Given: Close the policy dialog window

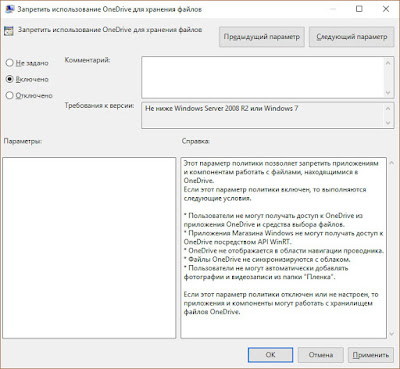Looking at the screenshot, I should [386, 9].
